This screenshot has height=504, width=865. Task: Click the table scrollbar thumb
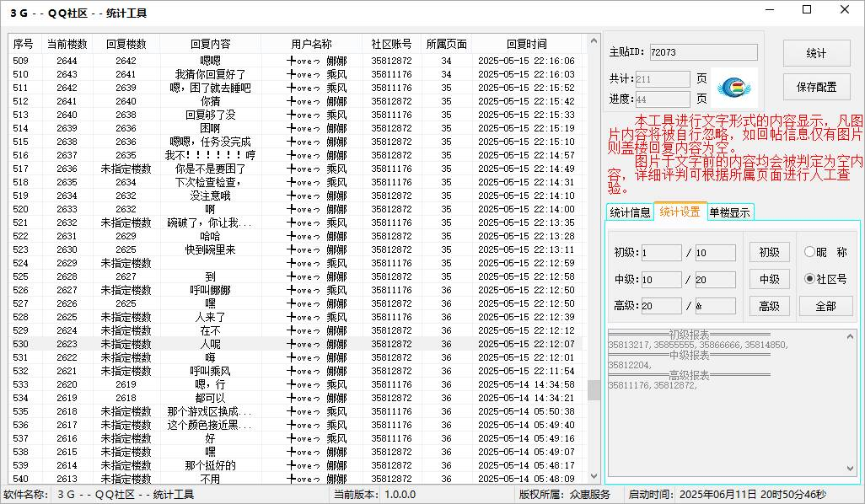594,390
